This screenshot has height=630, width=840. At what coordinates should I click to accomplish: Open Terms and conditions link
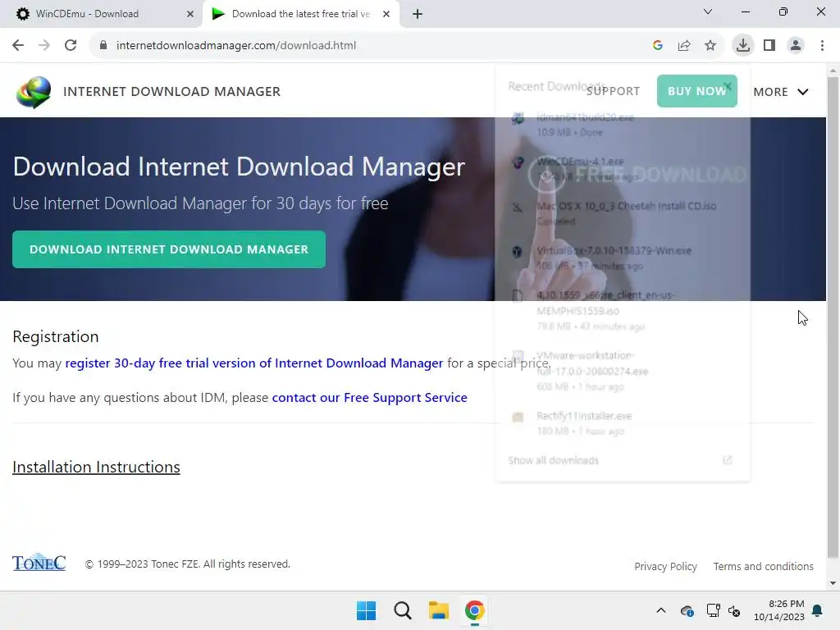(764, 566)
